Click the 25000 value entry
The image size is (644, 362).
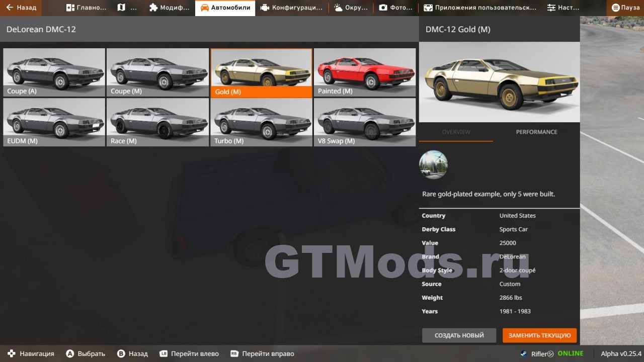point(508,243)
